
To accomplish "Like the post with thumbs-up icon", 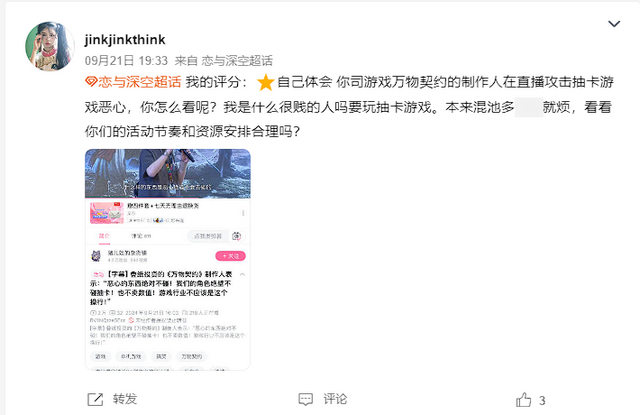I will tap(524, 399).
